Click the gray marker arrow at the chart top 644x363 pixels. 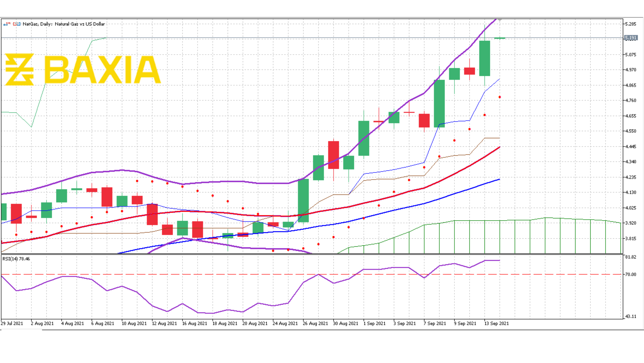tap(500, 20)
